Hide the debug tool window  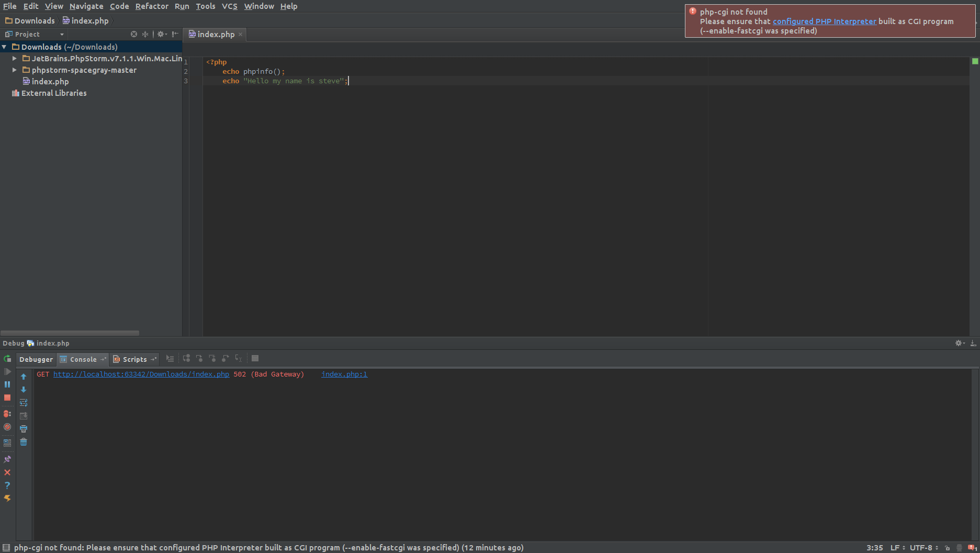[973, 343]
